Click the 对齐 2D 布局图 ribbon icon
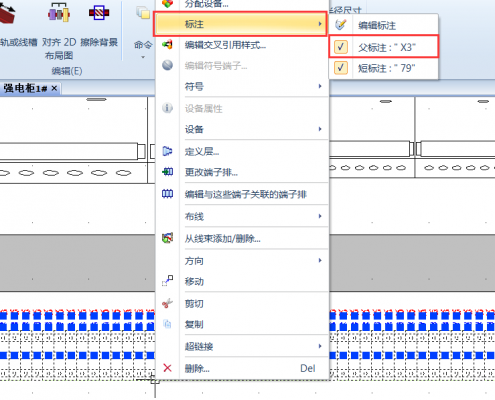Screen dimensions: 495x400 click(x=59, y=13)
